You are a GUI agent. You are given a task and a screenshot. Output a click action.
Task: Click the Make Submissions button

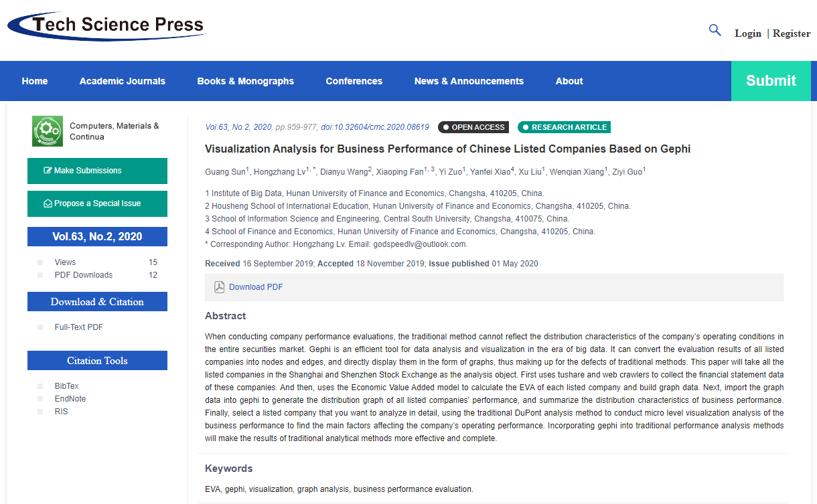point(97,171)
